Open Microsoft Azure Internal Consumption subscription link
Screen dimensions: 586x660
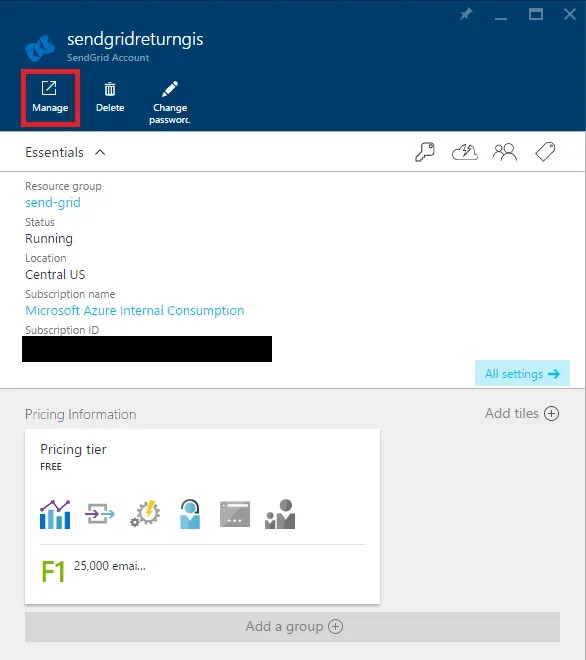[x=135, y=311]
